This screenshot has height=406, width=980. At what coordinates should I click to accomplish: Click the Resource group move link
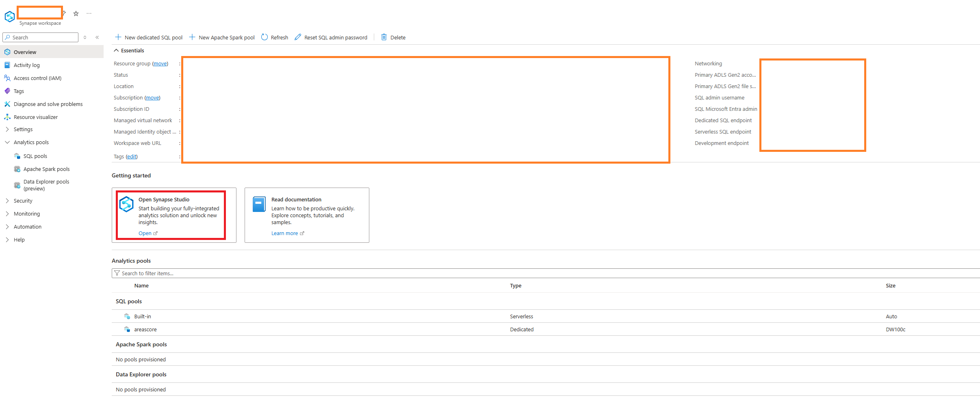pos(160,64)
